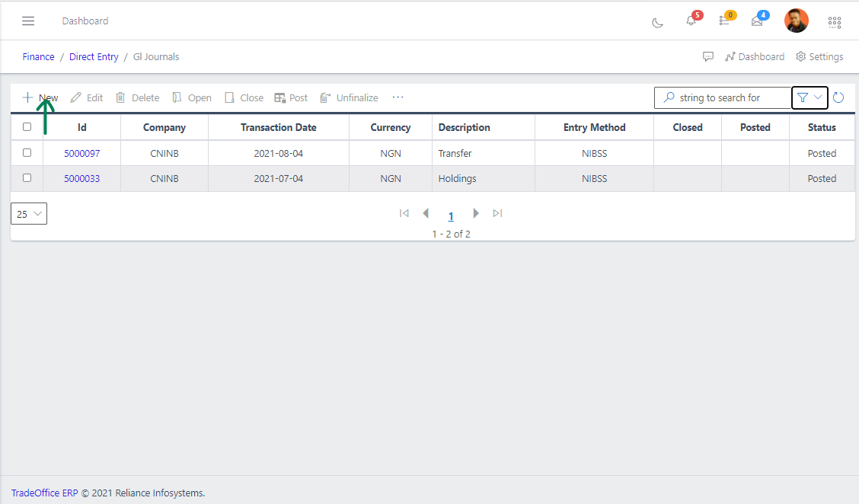Click the user profile avatar
859x504 pixels.
[796, 21]
